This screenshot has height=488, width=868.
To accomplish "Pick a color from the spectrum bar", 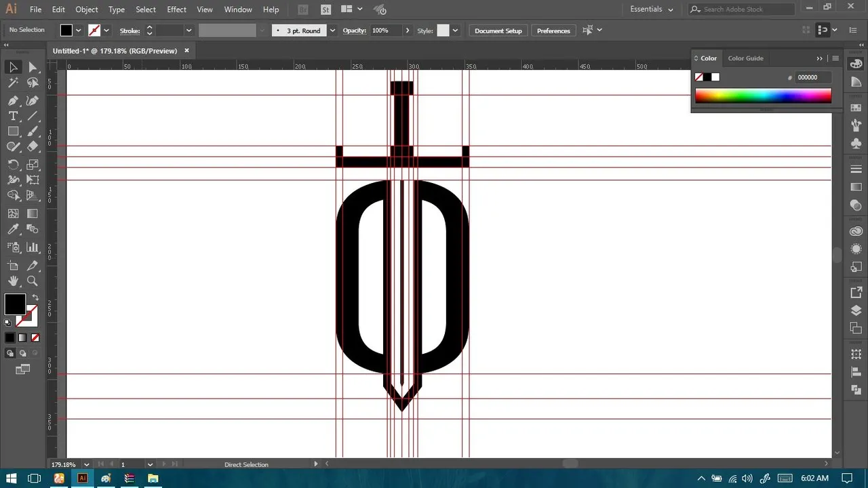I will (x=763, y=96).
